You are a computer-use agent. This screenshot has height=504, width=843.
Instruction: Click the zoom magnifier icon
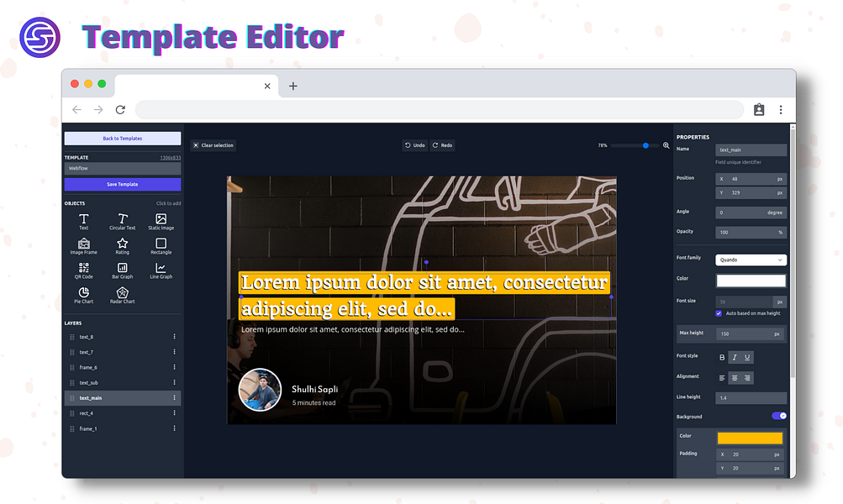point(666,145)
